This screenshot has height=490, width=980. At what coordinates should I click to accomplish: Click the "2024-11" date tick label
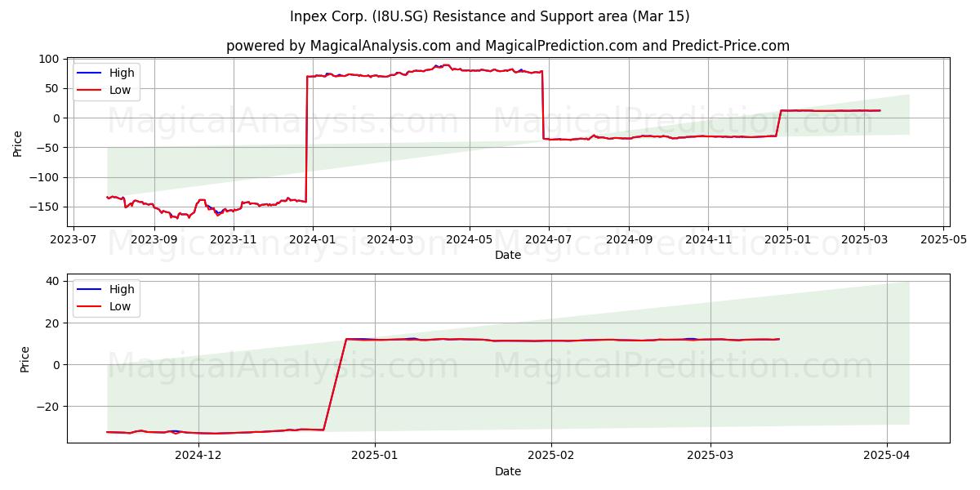707,240
